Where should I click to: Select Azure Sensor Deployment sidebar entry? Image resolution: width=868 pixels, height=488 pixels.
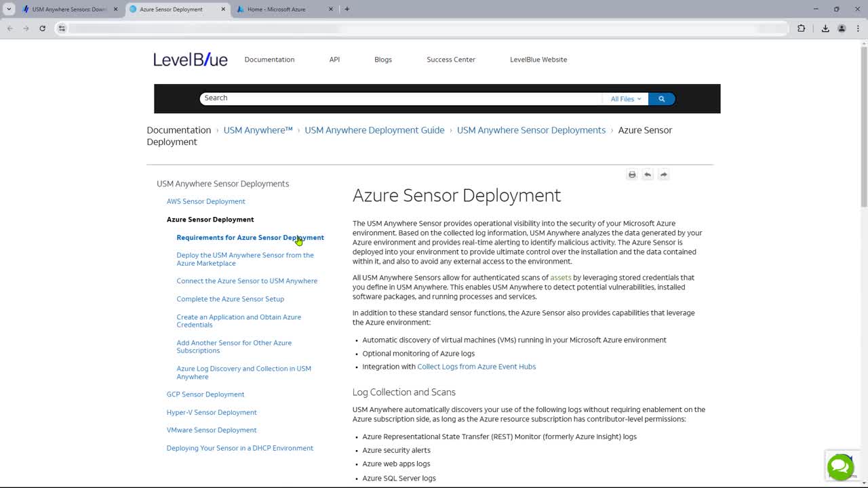tap(210, 220)
